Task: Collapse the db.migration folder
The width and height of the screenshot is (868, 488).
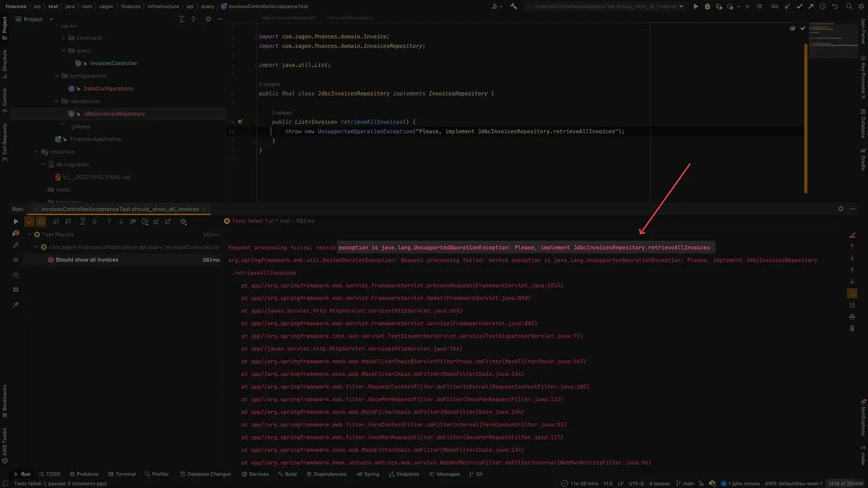Action: coord(43,164)
